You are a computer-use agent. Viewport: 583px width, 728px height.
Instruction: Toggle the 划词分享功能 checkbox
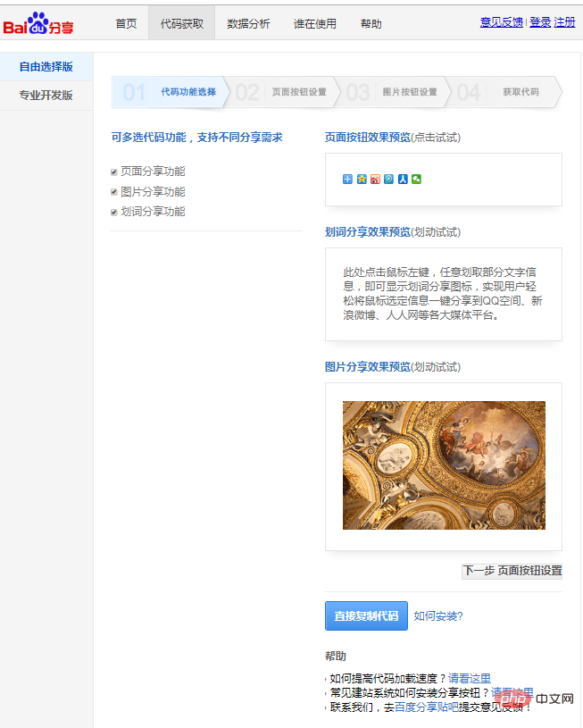tap(113, 213)
